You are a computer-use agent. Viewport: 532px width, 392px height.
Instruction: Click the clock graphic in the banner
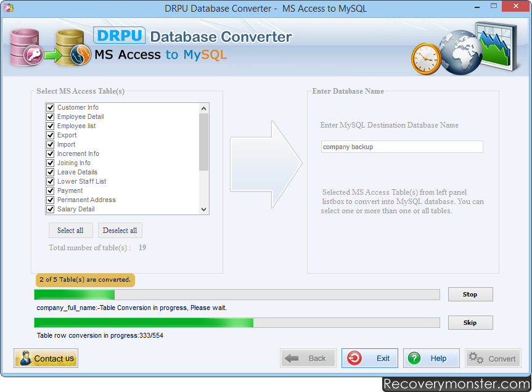click(426, 59)
